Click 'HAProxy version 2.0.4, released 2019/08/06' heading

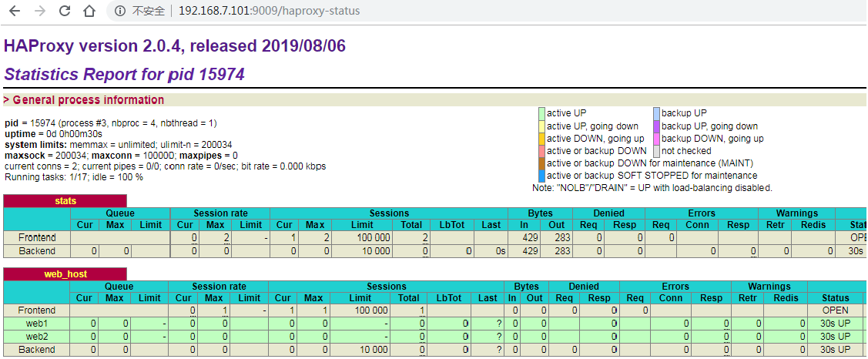(175, 46)
